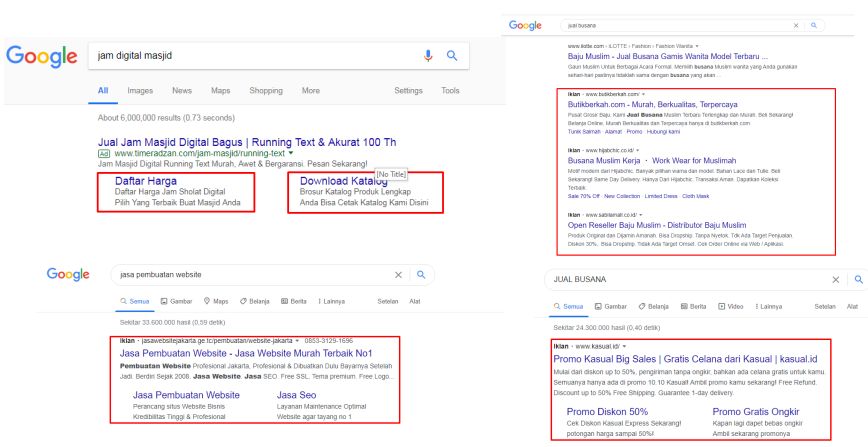Open the 'Download Katalog' sitelink

[x=343, y=181]
